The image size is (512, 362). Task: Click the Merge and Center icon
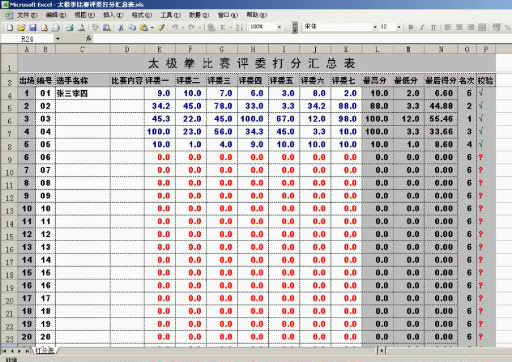coord(482,27)
